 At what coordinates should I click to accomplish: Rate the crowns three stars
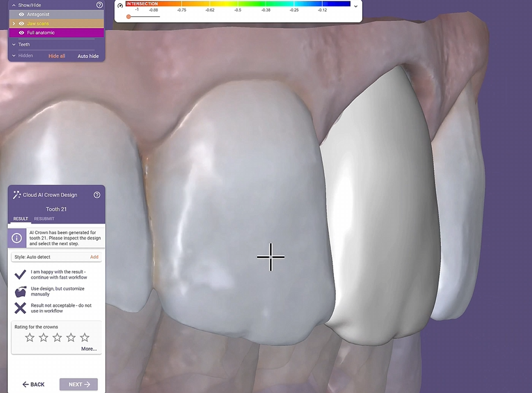click(57, 337)
